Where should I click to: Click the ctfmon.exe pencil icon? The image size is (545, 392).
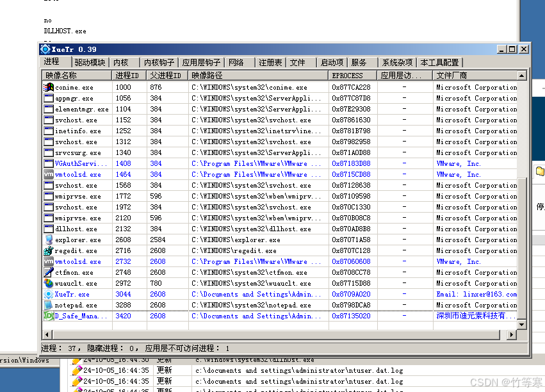pos(48,272)
